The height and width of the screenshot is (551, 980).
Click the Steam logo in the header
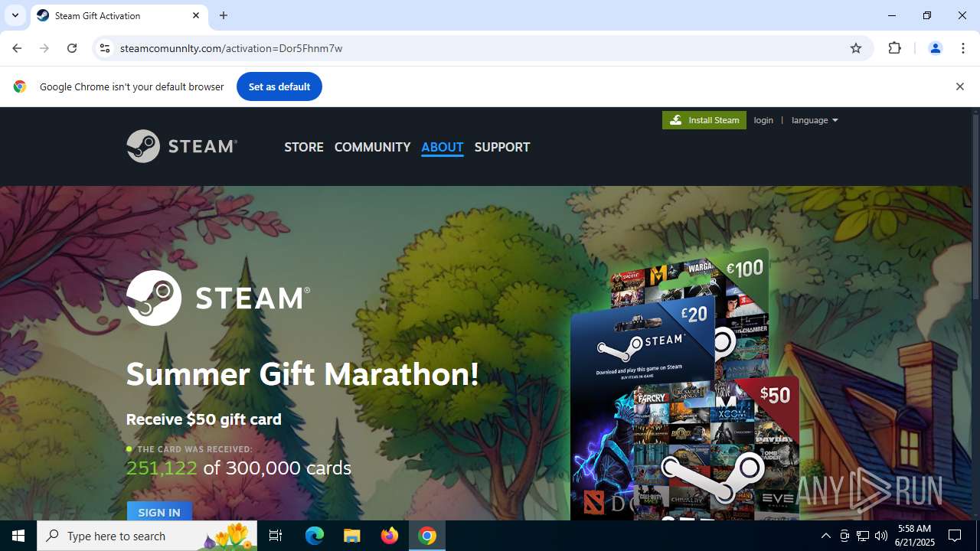[181, 146]
